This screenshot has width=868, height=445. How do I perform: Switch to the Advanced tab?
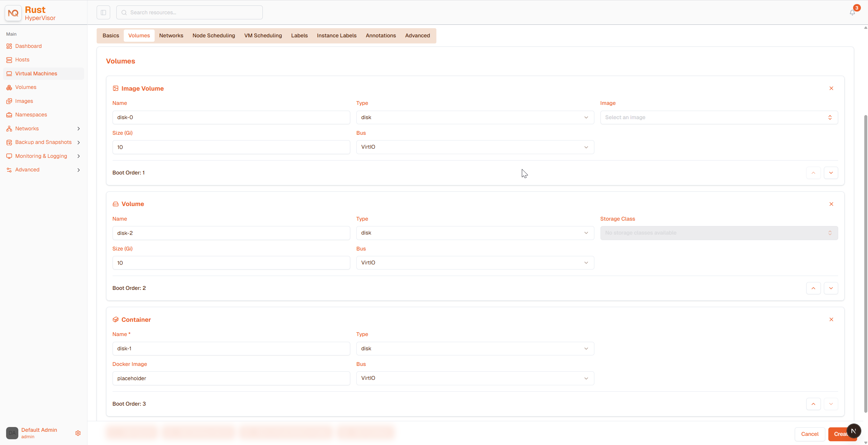coord(417,36)
